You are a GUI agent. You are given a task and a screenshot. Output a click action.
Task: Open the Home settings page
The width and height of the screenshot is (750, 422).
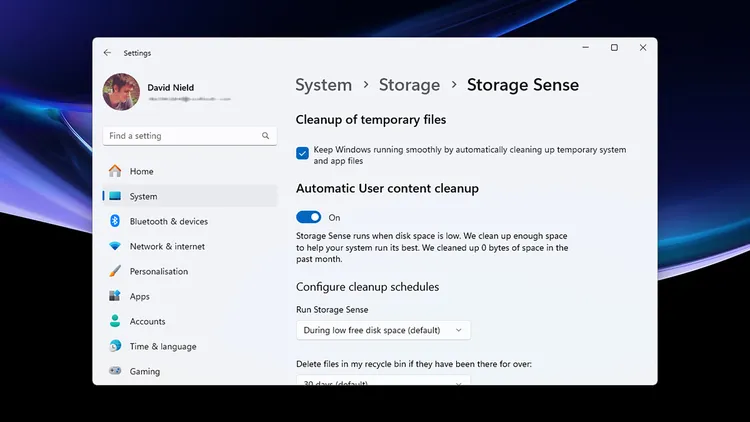coord(141,171)
